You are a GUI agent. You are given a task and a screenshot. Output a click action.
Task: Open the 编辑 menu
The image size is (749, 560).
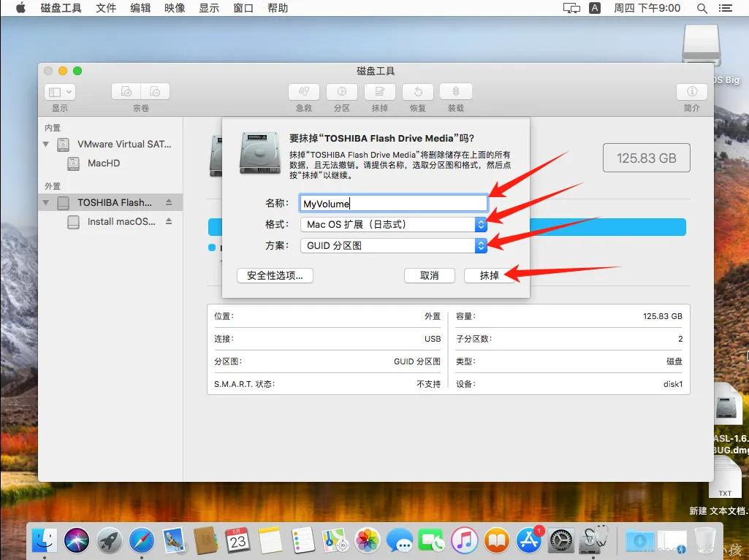click(x=140, y=8)
